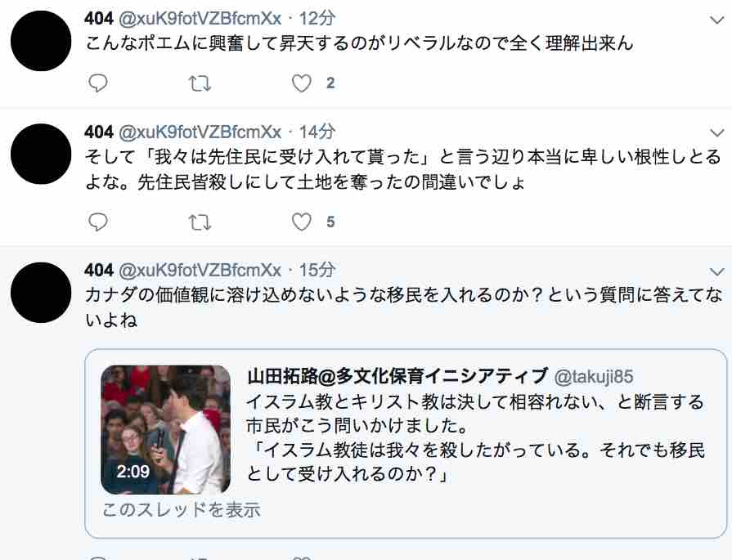Viewport: 732px width, 560px height.
Task: Click the このスレッドを表示 link
Action: 181,509
